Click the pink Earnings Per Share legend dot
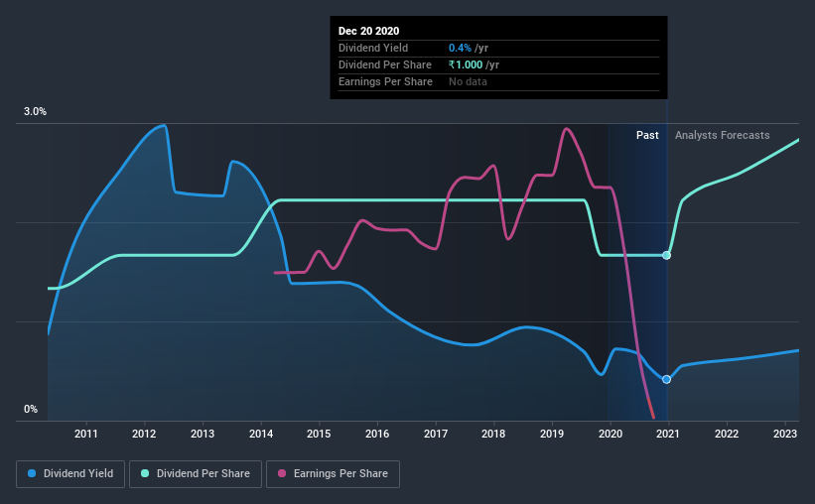815x504 pixels. click(x=282, y=473)
